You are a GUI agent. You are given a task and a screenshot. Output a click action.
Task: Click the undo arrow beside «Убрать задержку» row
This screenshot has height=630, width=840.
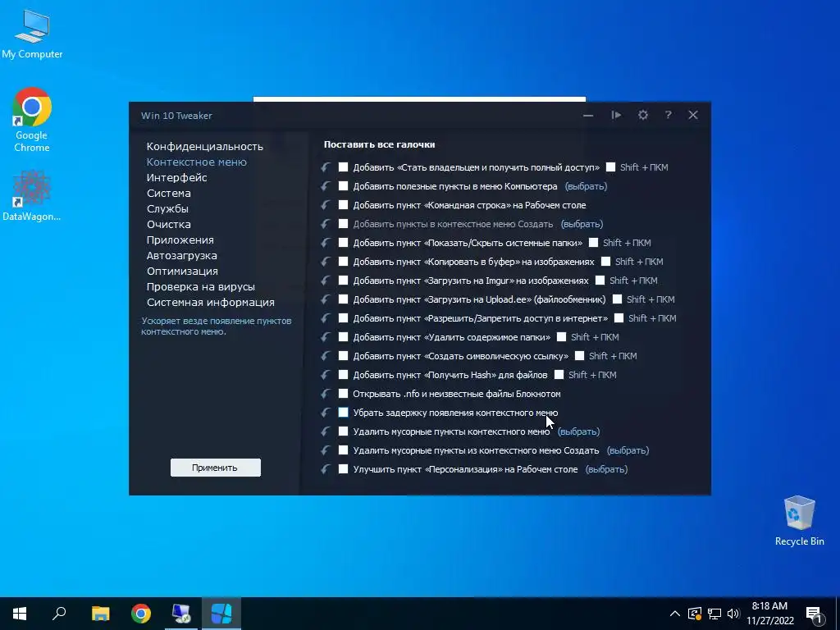325,413
